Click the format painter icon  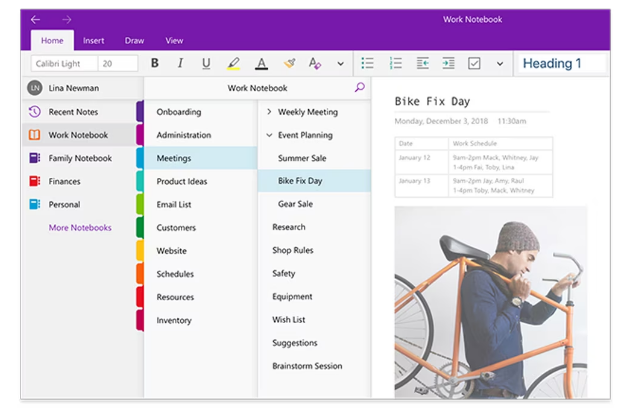click(x=290, y=63)
